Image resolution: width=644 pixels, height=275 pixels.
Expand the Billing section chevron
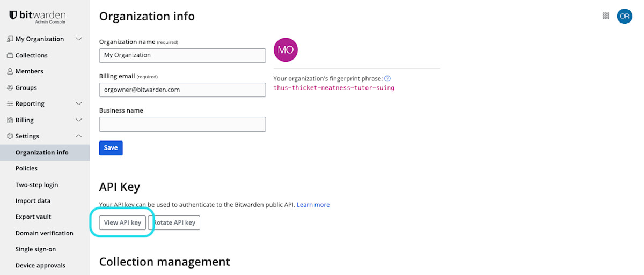pos(79,120)
